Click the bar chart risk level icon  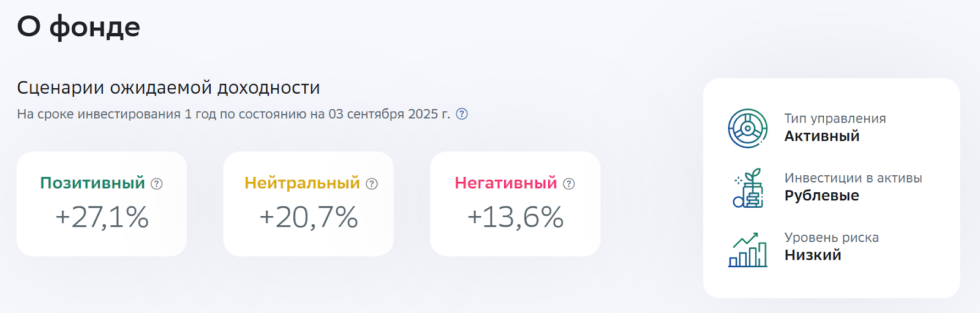tap(747, 249)
